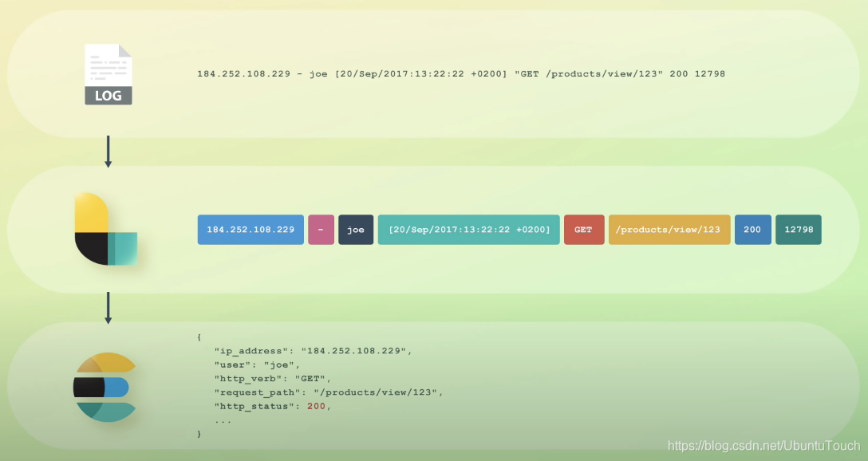Click the arrow below the Logstash logo
This screenshot has width=868, height=461.
108,307
